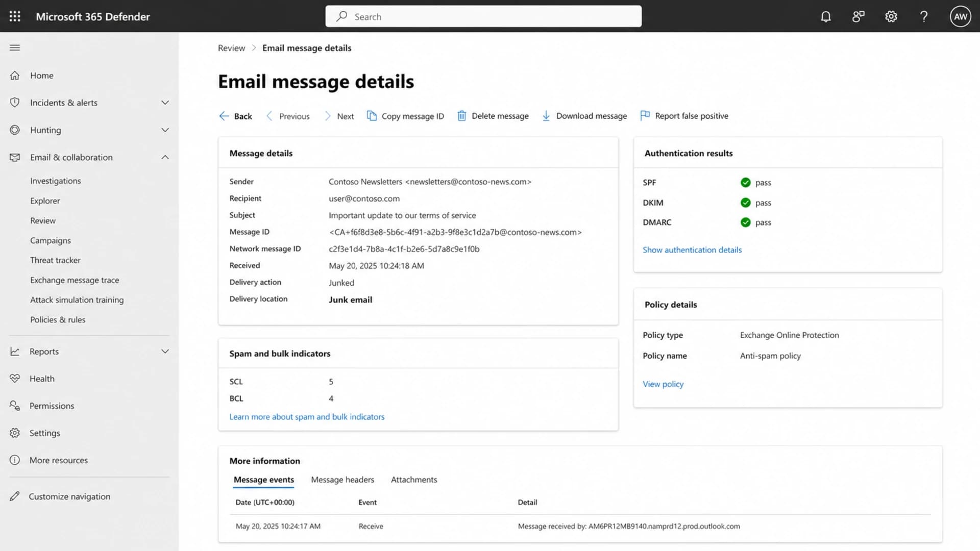Viewport: 980px width, 551px height.
Task: Open Policies & rules
Action: (58, 320)
